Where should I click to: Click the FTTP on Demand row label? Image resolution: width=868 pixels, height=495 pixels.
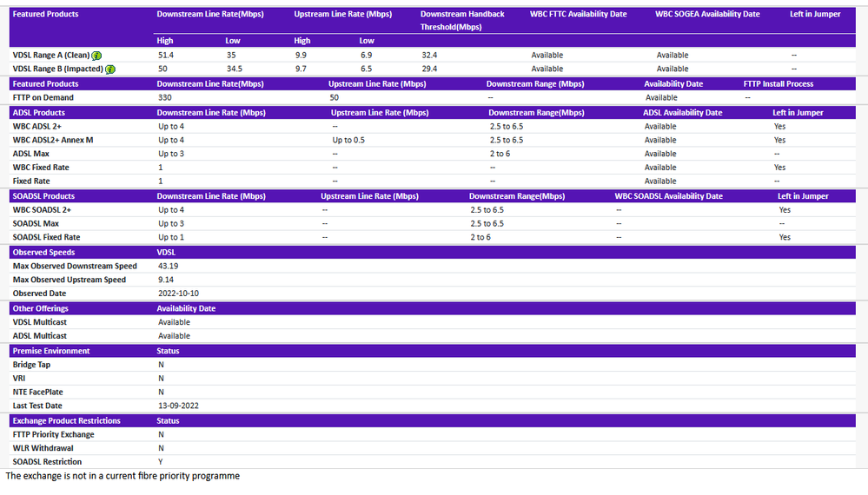point(43,98)
